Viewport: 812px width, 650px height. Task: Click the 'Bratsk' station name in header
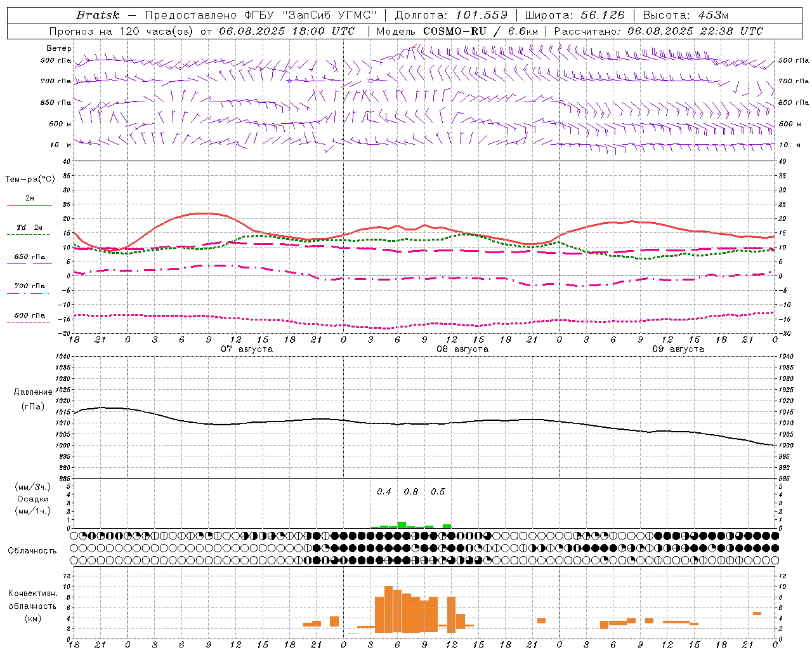98,15
